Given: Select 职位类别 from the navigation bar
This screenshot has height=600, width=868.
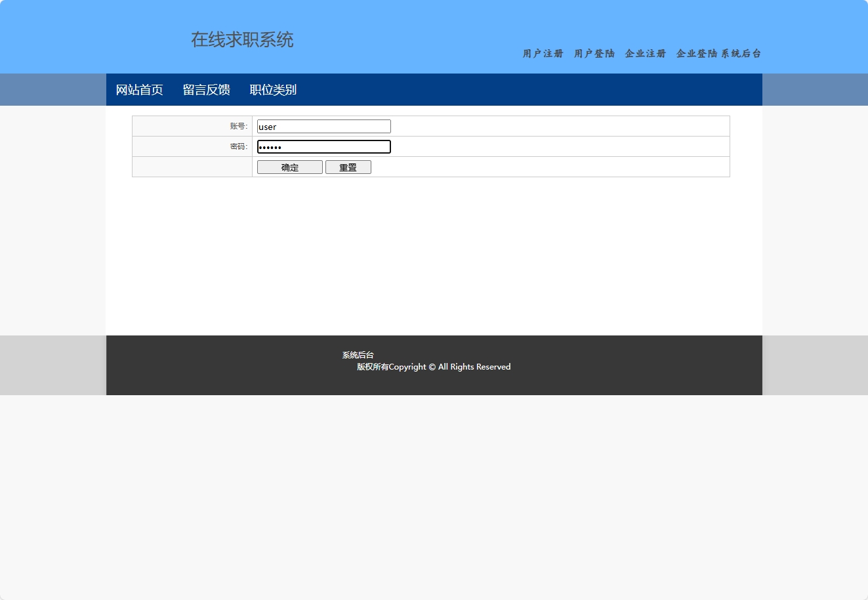Looking at the screenshot, I should [273, 89].
